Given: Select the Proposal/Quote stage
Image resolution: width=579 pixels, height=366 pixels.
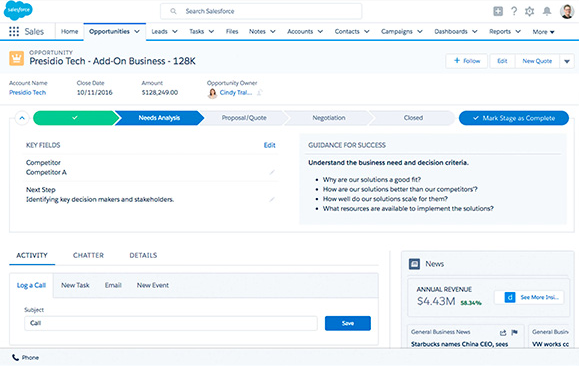Looking at the screenshot, I should tap(244, 118).
